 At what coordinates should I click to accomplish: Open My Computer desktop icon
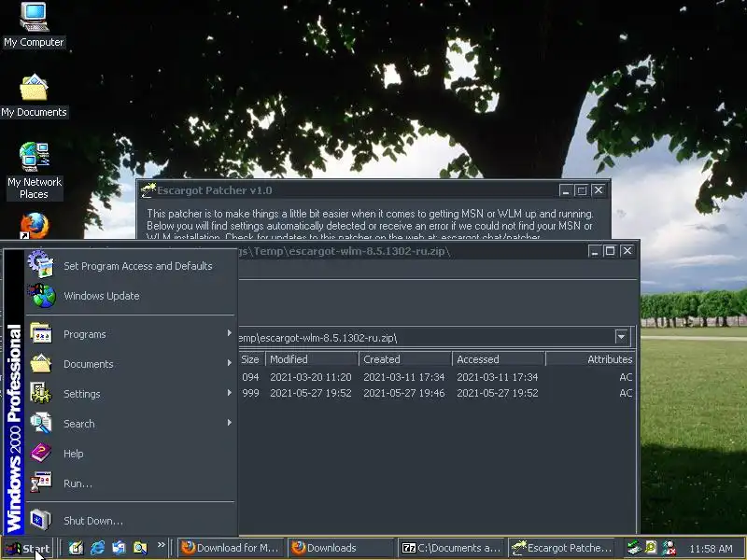[x=34, y=25]
